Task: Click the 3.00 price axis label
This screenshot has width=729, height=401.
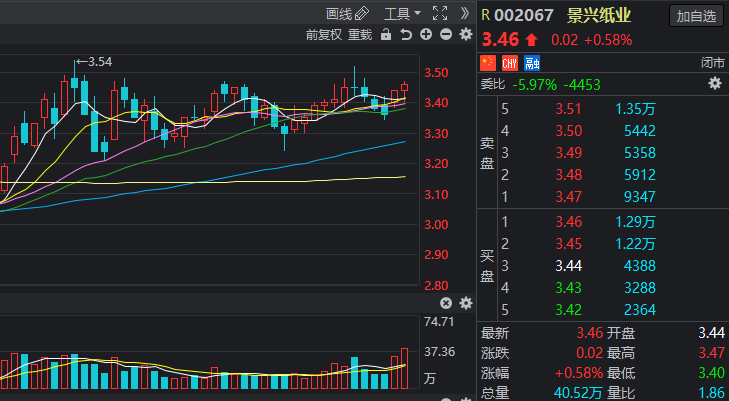Action: coord(436,224)
